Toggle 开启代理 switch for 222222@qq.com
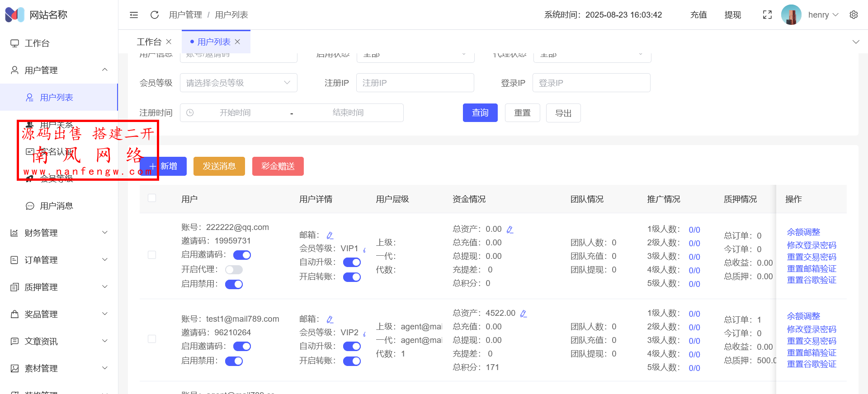Viewport: 868px width, 394px height. pyautogui.click(x=234, y=270)
